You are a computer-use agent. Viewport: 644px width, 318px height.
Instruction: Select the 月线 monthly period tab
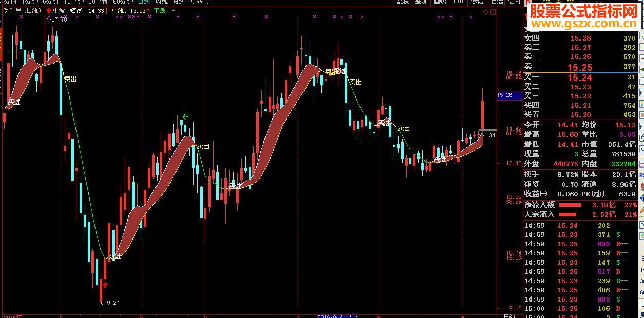[x=179, y=2]
